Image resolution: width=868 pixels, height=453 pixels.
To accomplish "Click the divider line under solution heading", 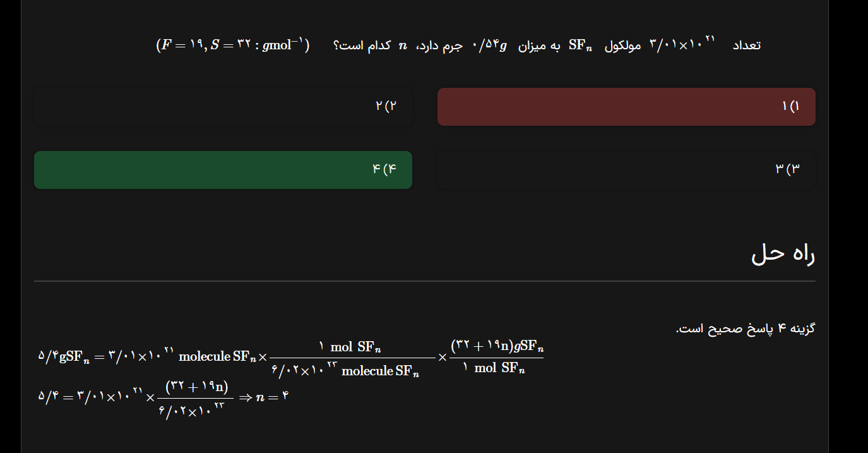I will [424, 281].
